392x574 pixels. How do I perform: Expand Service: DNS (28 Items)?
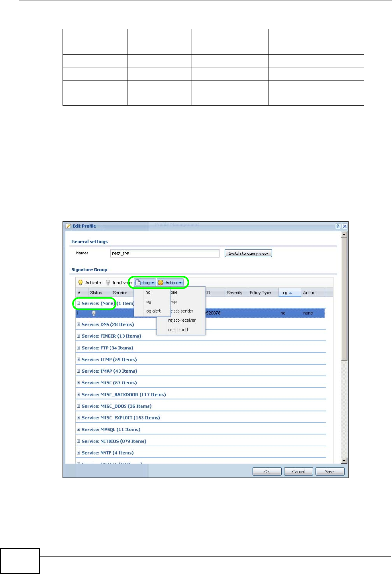tap(78, 324)
